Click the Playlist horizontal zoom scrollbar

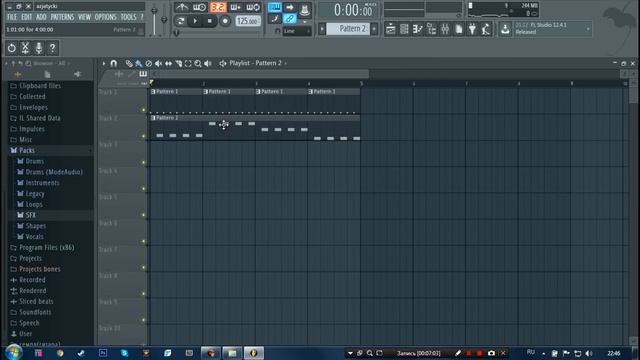pos(260,74)
